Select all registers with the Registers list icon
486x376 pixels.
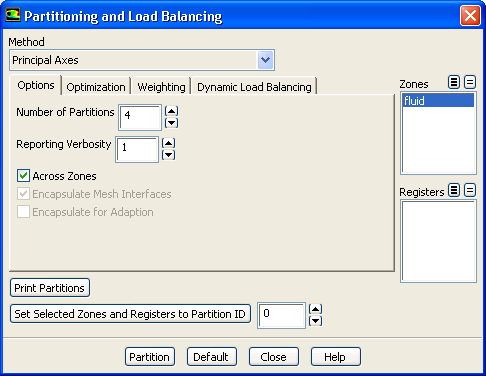pos(454,190)
